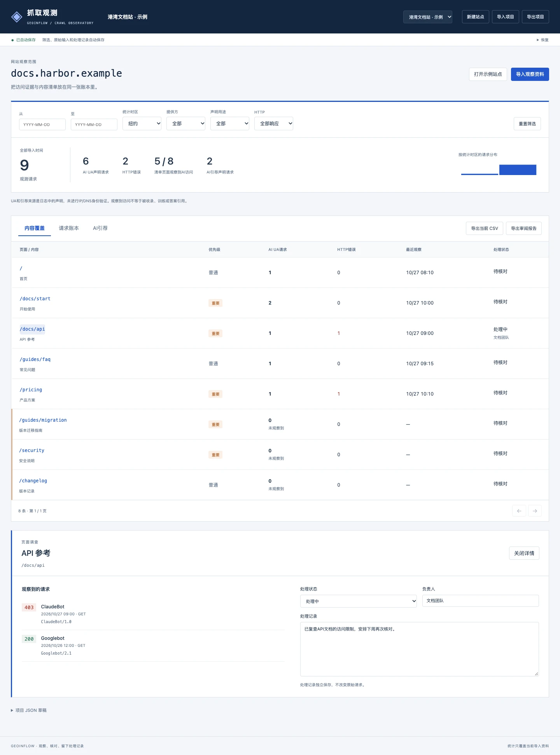Image resolution: width=560 pixels, height=755 pixels.
Task: Open the 统计时区 dropdown set to 纽约
Action: (142, 123)
